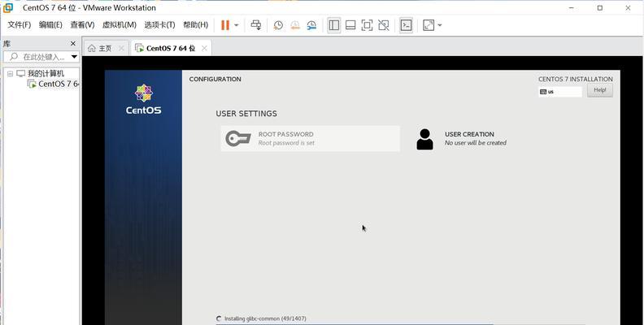
Task: Open the 选项卡(T) menu
Action: click(159, 25)
